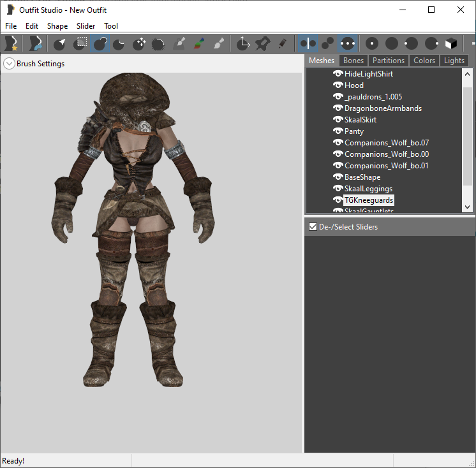Expand the Brush Settings panel
This screenshot has width=476, height=468.
9,64
